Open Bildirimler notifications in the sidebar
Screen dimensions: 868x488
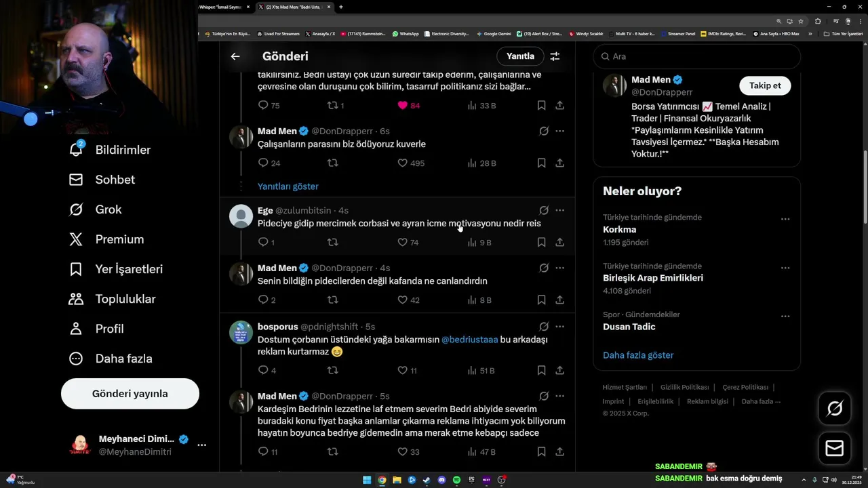coord(110,150)
